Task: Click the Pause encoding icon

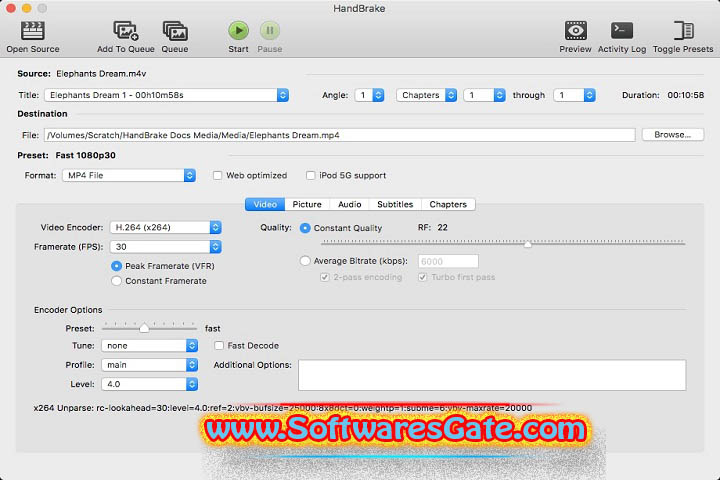Action: click(x=270, y=31)
